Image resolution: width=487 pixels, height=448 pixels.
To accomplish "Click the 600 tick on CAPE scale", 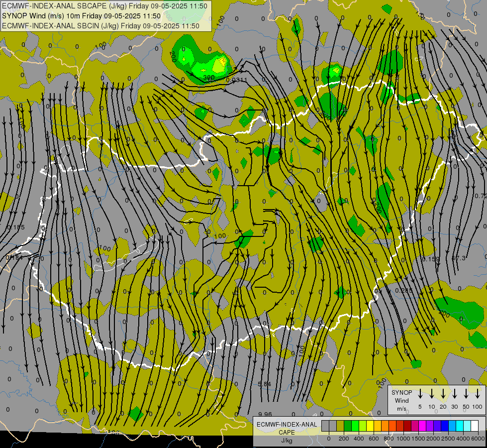I will tap(374, 439).
